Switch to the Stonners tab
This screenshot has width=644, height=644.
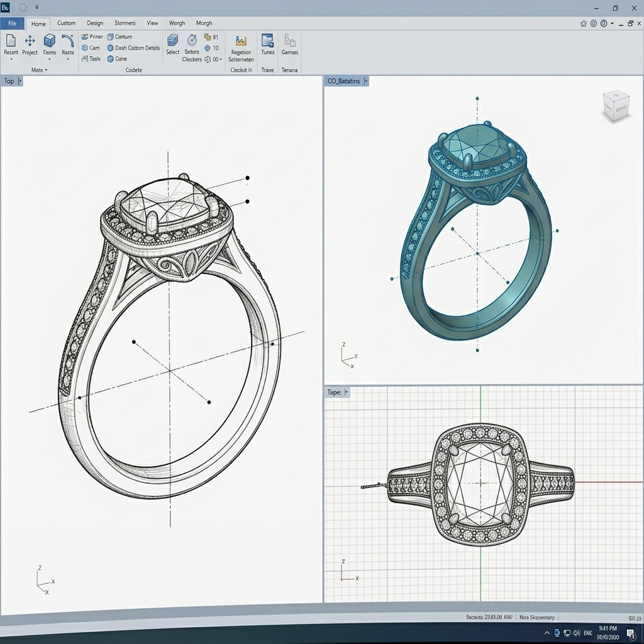(125, 23)
